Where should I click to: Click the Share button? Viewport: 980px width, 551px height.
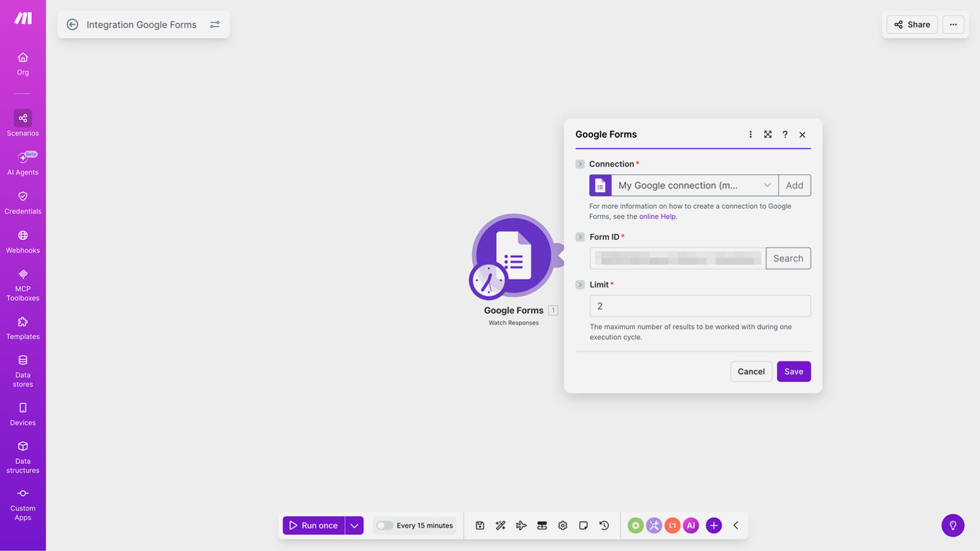coord(912,25)
